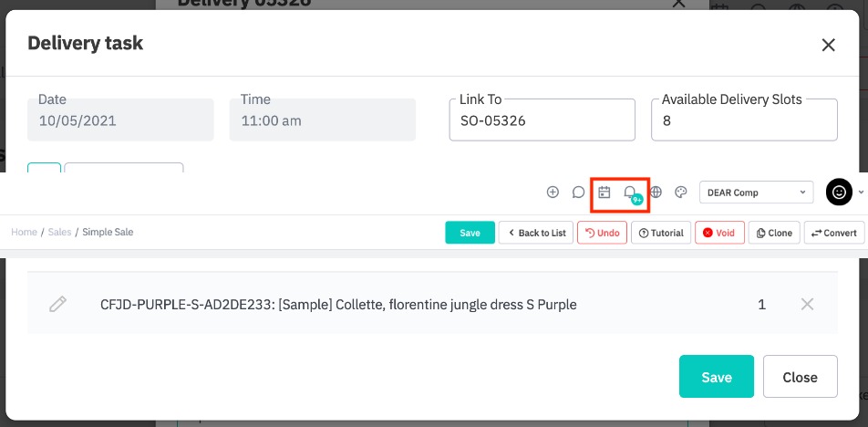
Task: Click the Link To input field
Action: pos(542,120)
